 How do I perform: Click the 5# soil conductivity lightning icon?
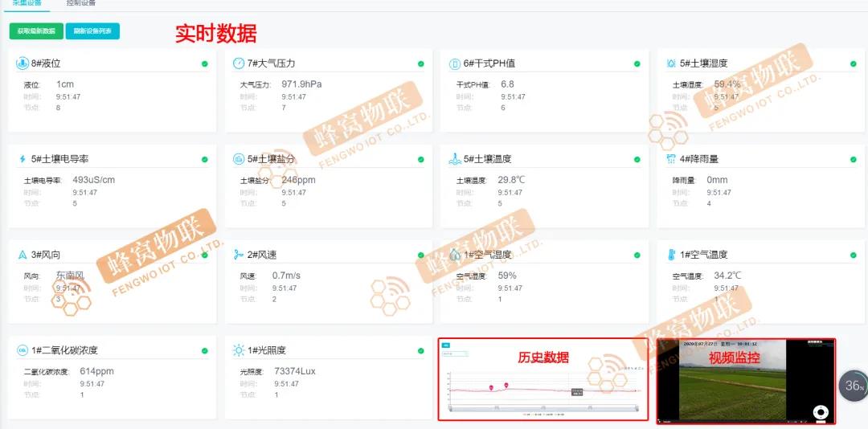pyautogui.click(x=23, y=159)
